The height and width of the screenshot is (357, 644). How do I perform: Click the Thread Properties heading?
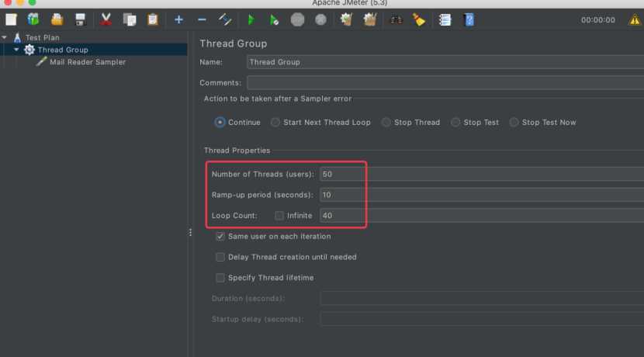[x=237, y=151]
